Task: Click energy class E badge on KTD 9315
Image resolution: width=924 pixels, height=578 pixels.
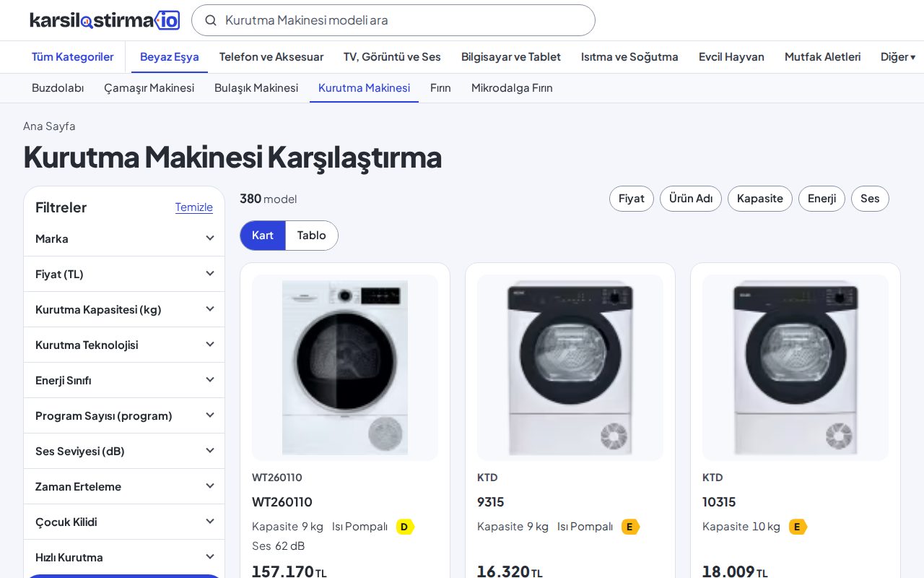Action: (630, 527)
